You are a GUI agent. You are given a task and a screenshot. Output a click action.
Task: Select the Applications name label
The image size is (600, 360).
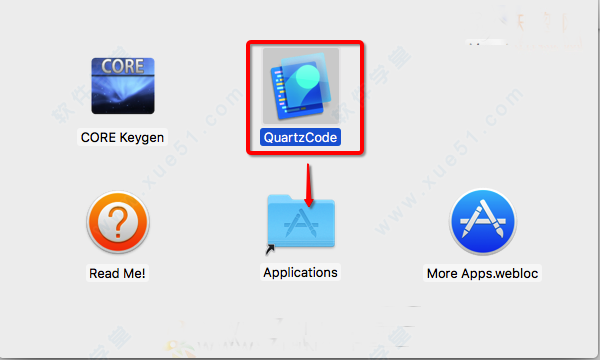pyautogui.click(x=300, y=272)
